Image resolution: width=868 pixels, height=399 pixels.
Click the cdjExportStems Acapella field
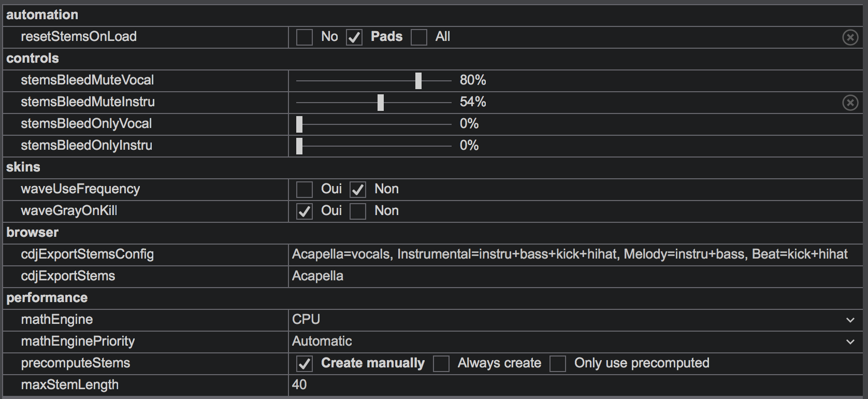[x=575, y=276]
